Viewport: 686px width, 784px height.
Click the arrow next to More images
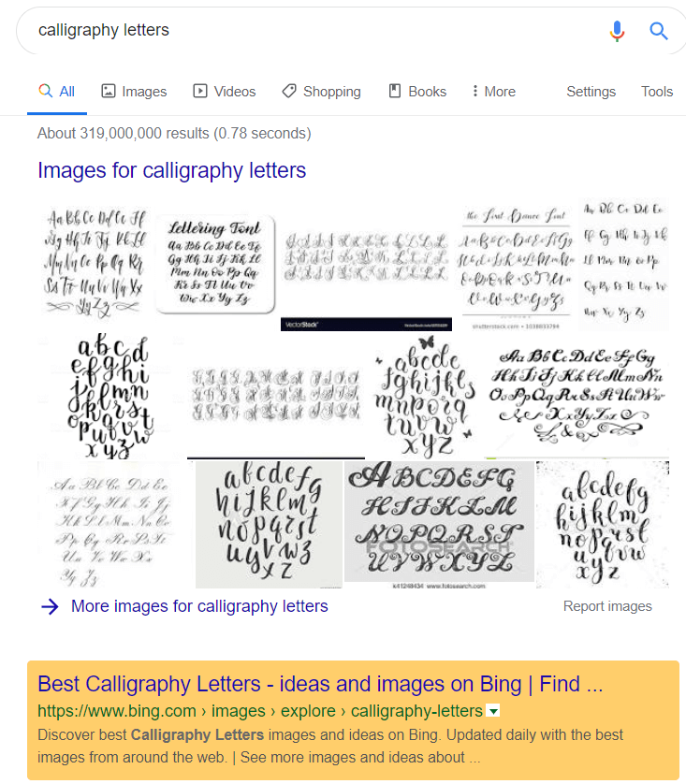(x=50, y=606)
